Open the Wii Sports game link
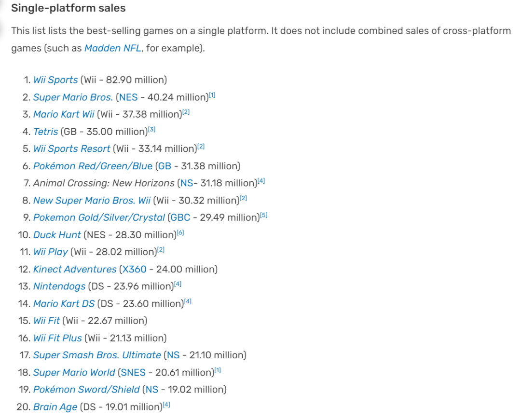Image resolution: width=521 pixels, height=420 pixels. [55, 80]
